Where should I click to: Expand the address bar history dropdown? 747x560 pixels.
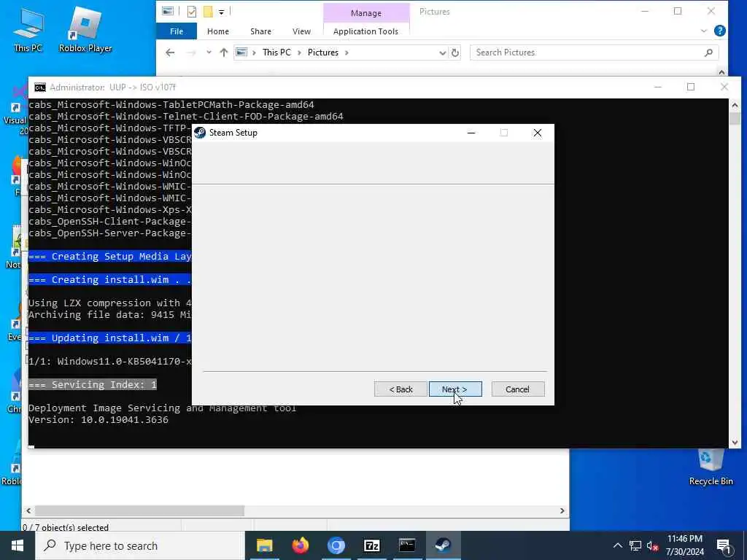pyautogui.click(x=443, y=52)
